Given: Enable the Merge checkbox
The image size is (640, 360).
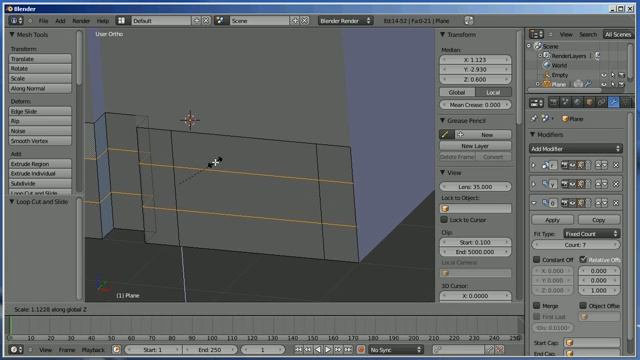Looking at the screenshot, I should coord(536,305).
